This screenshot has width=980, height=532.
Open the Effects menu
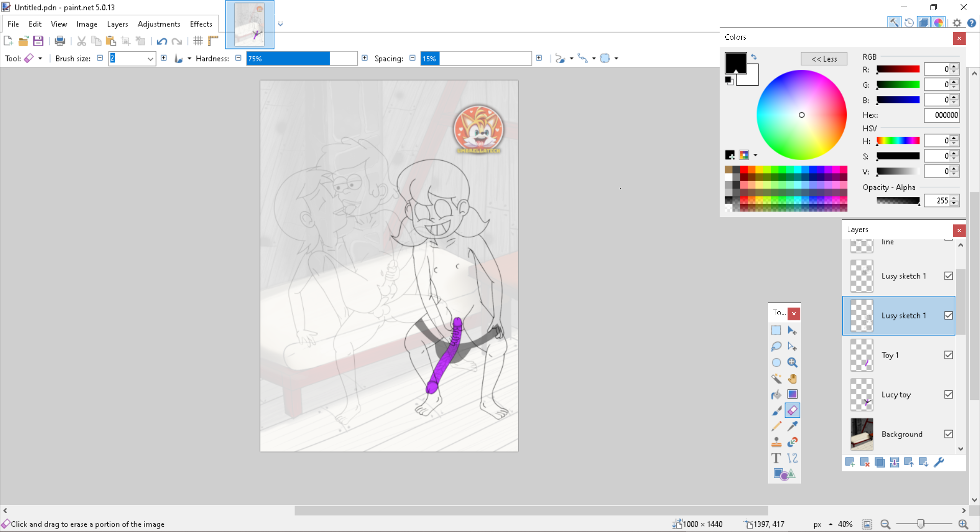tap(201, 24)
